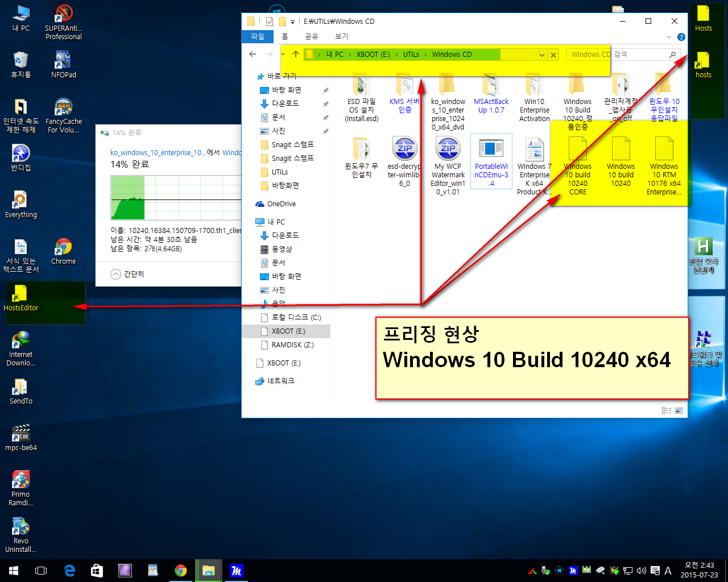Open the NFOPad desktop shortcut
This screenshot has width=728, height=582.
pyautogui.click(x=64, y=64)
